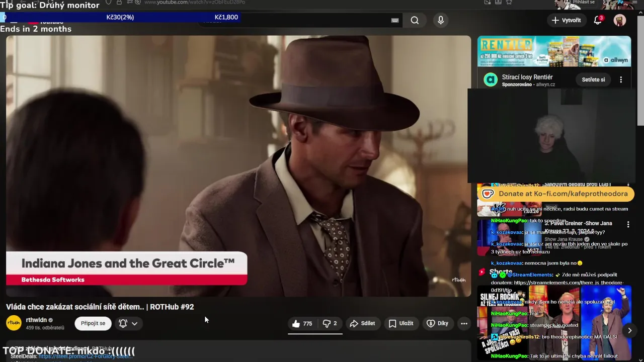644x362 pixels.
Task: Like the video with thumbs up
Action: 302,323
